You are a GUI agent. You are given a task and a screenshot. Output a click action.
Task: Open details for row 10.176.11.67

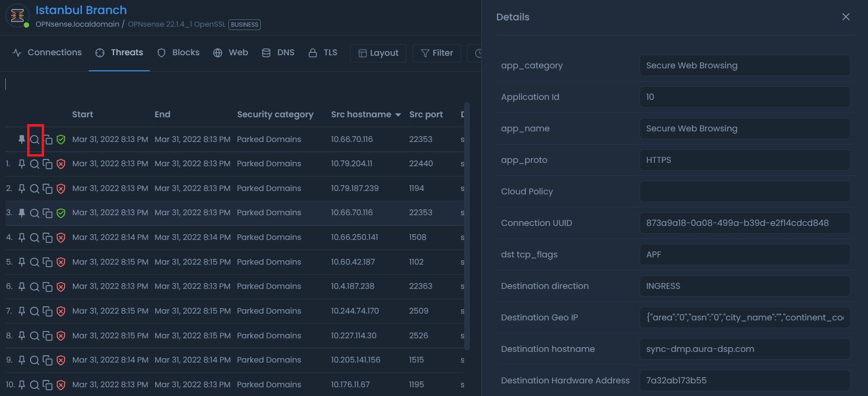(x=34, y=385)
